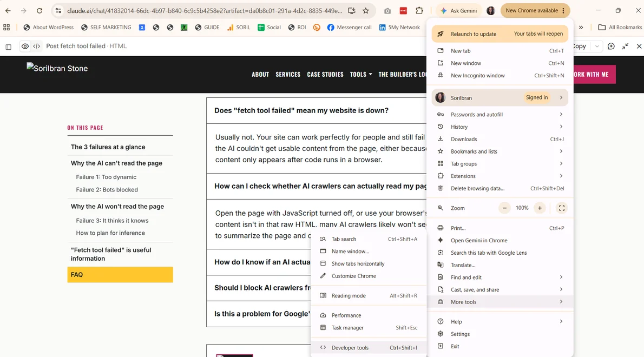This screenshot has height=357, width=644.
Task: Choose Name window option
Action: [x=369, y=251]
